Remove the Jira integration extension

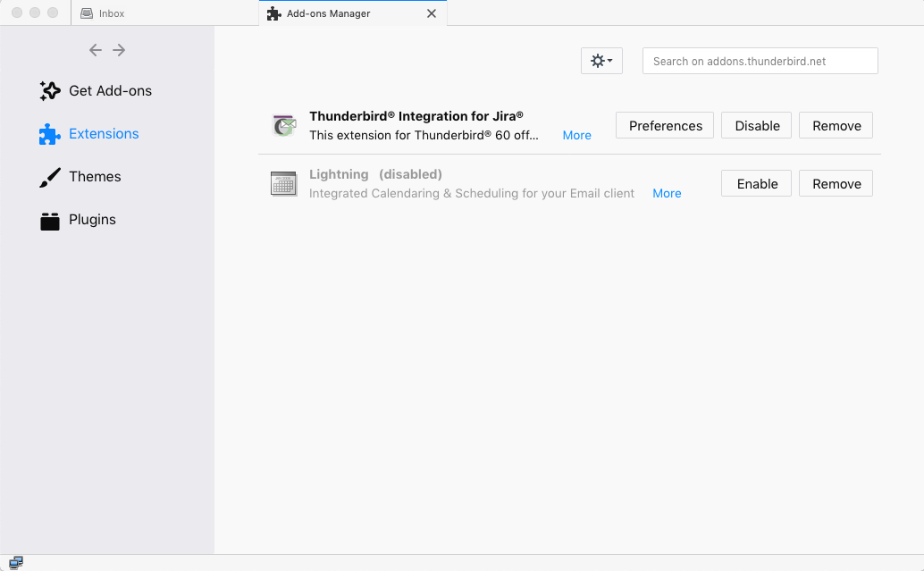tap(836, 126)
